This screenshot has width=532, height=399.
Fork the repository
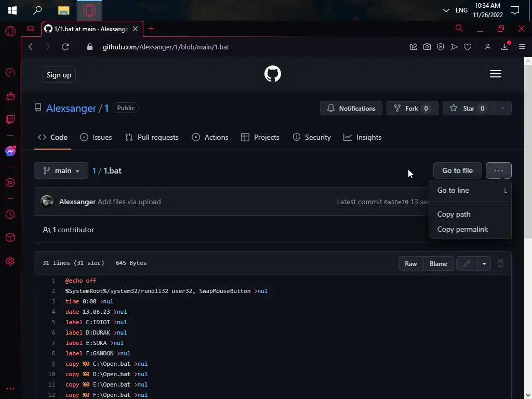coord(412,108)
